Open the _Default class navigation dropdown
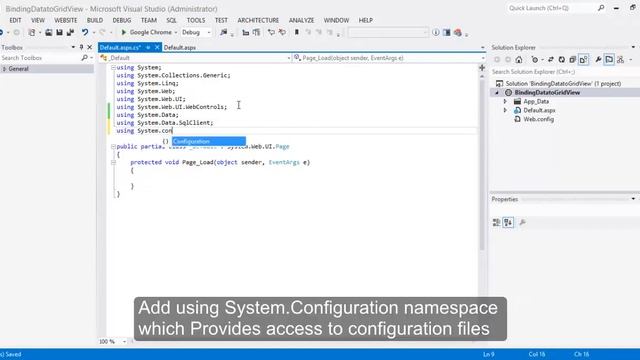The width and height of the screenshot is (640, 360). (x=289, y=58)
